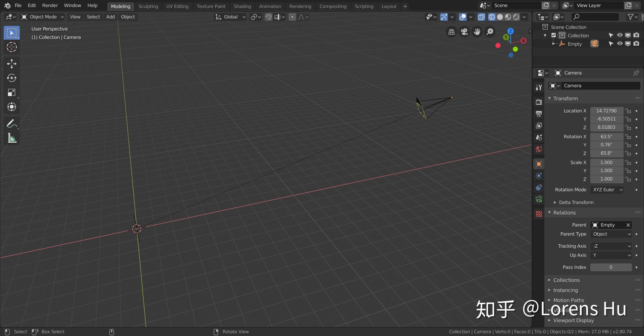Click the Pass Index value field
Viewport: 644px width, 336px height.
pos(611,267)
